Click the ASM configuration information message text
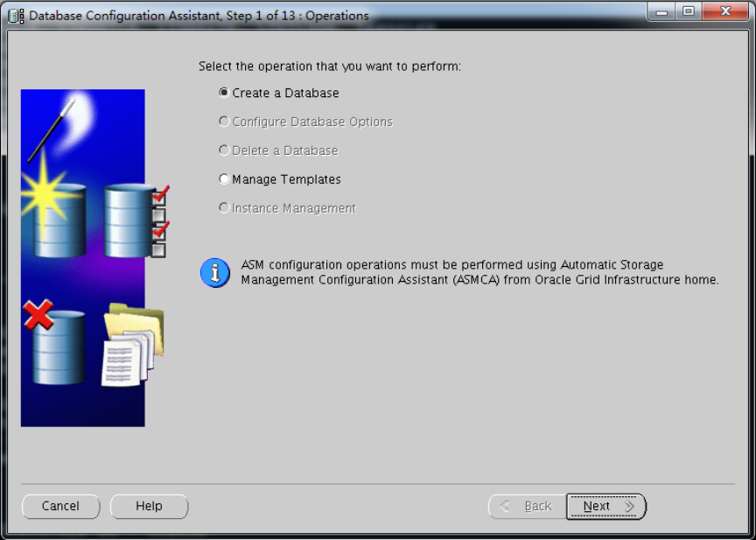Screen dimensions: 756x540 479,272
